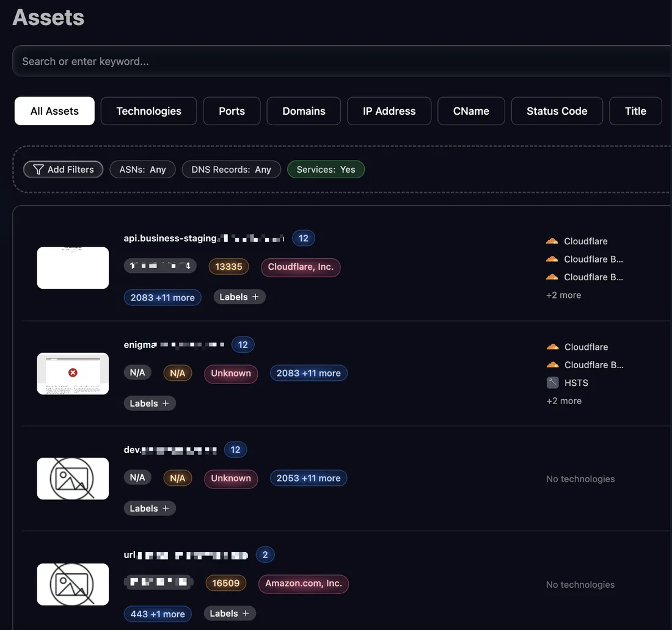Open the DNS Records: Any filter
The image size is (672, 630).
coord(231,169)
